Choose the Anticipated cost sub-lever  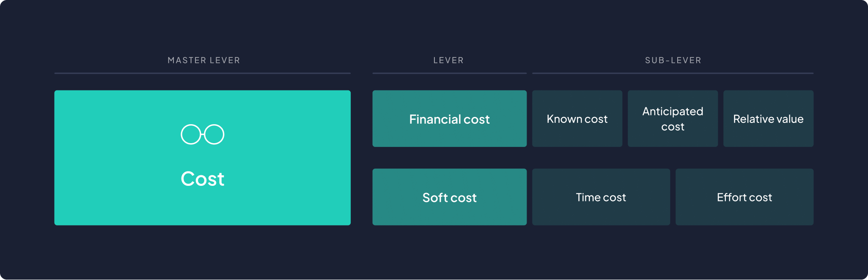tap(673, 119)
